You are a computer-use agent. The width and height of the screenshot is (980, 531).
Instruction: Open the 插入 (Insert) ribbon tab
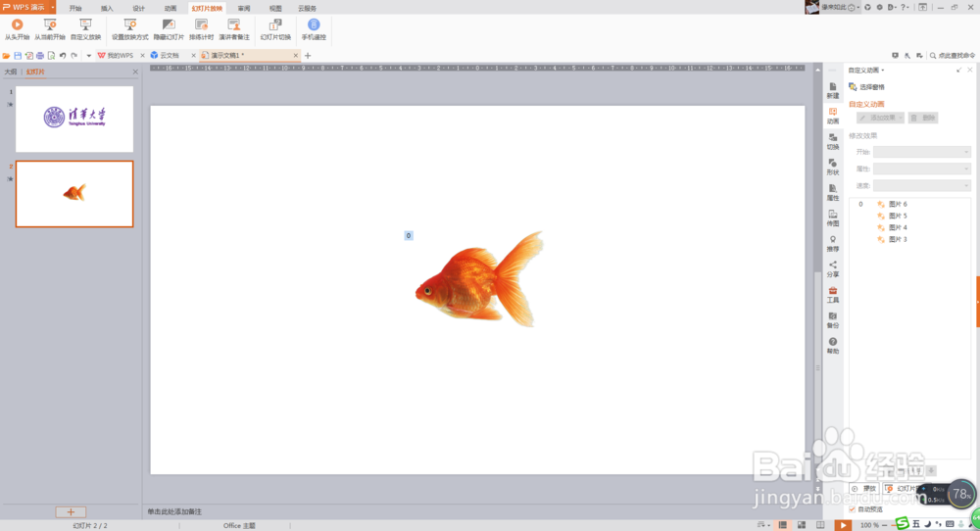click(x=107, y=8)
